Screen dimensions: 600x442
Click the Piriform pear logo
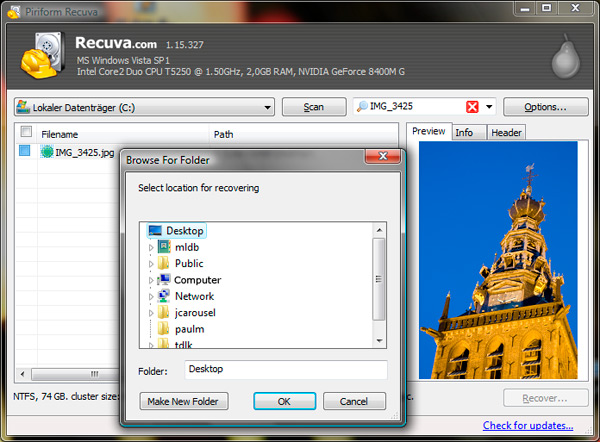click(x=566, y=57)
